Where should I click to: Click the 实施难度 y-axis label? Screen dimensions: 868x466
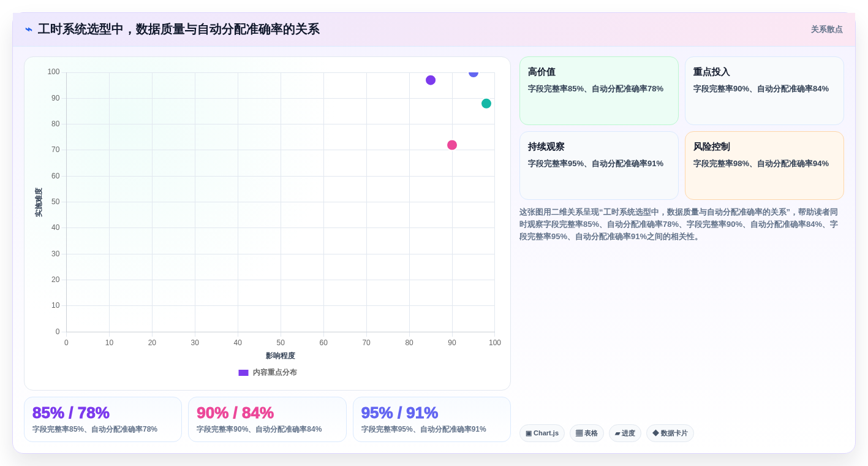(39, 202)
